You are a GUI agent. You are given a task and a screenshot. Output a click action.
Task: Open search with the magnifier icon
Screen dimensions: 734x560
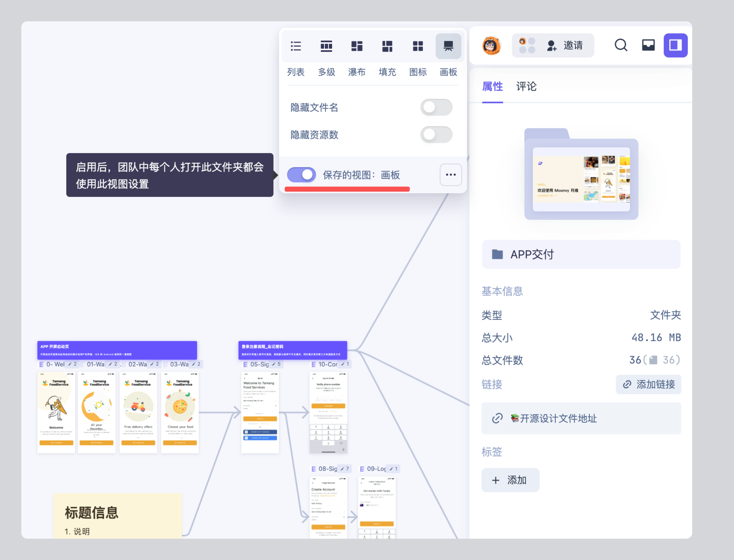pos(621,45)
